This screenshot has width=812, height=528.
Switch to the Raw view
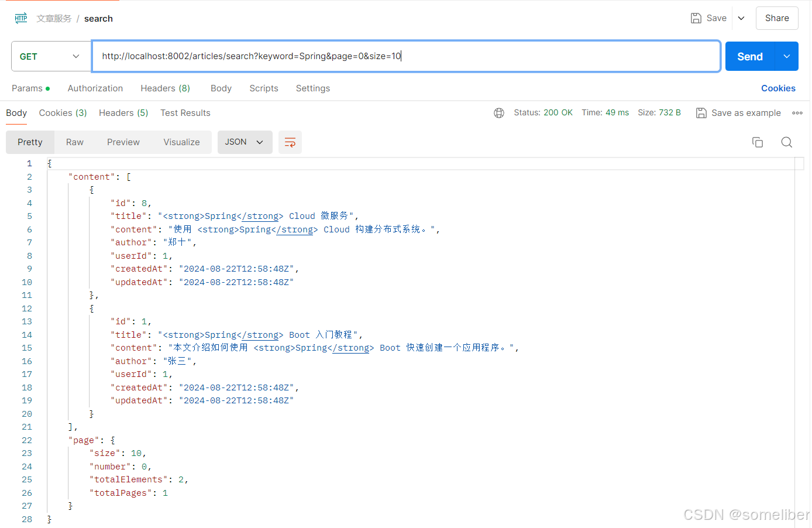[x=75, y=142]
